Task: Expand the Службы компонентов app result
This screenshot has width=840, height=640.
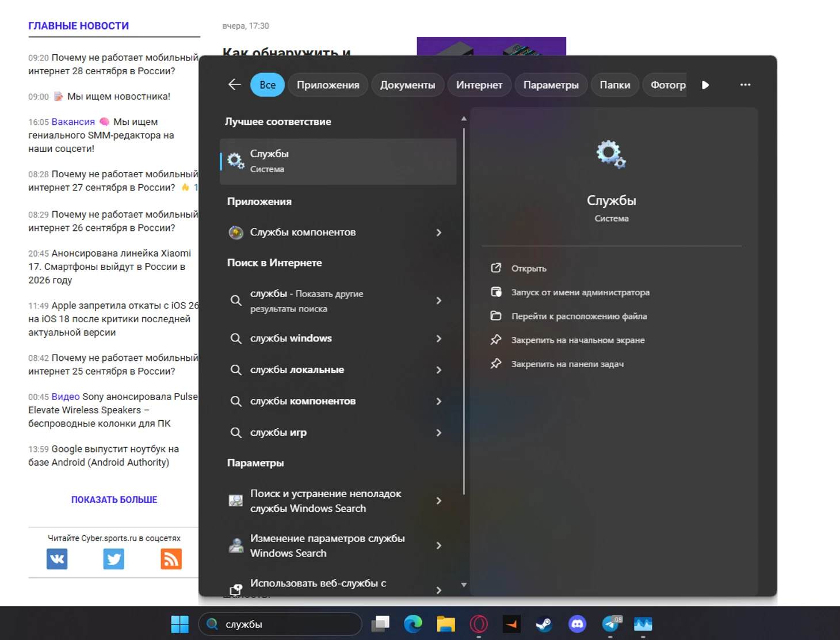Action: pos(438,233)
